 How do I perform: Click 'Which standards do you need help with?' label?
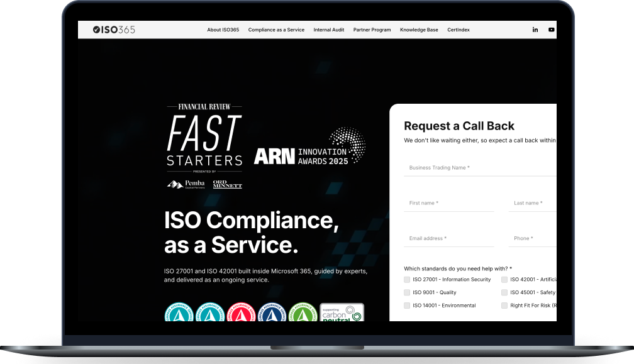tap(458, 268)
